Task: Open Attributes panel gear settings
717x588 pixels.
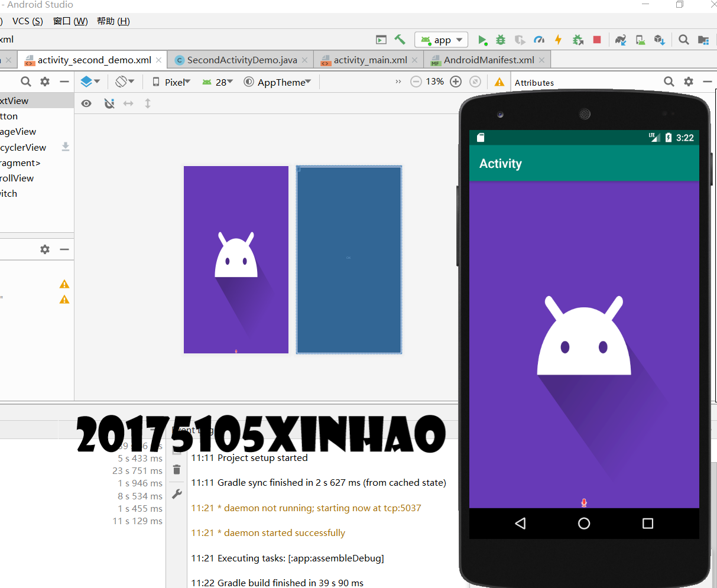Action: tap(689, 82)
